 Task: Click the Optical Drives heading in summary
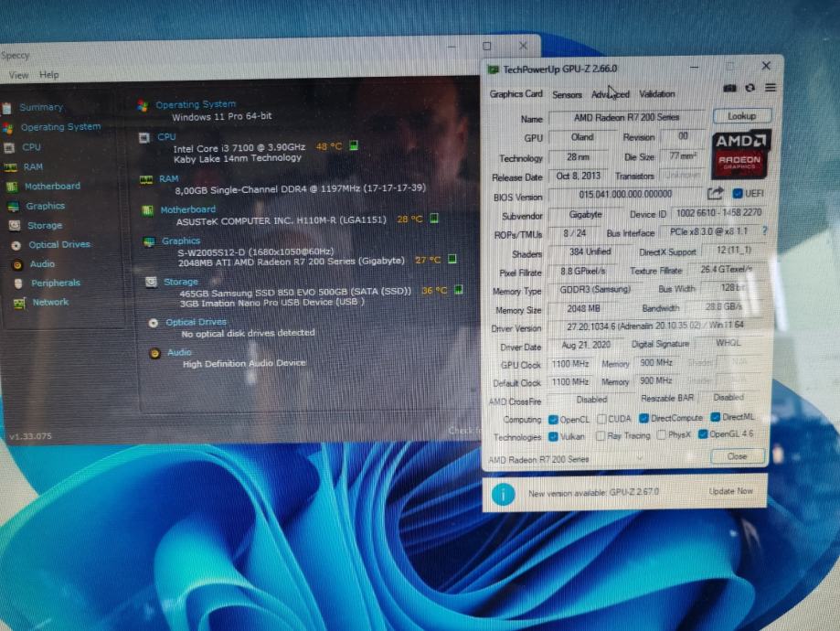[197, 322]
